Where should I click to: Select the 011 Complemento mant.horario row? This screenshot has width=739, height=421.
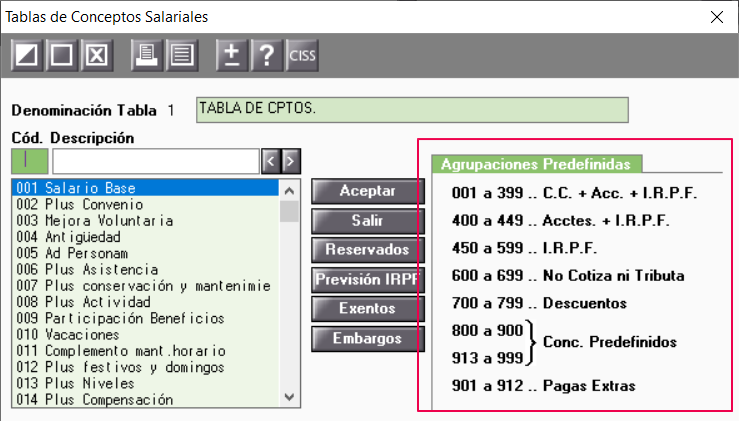(146, 351)
